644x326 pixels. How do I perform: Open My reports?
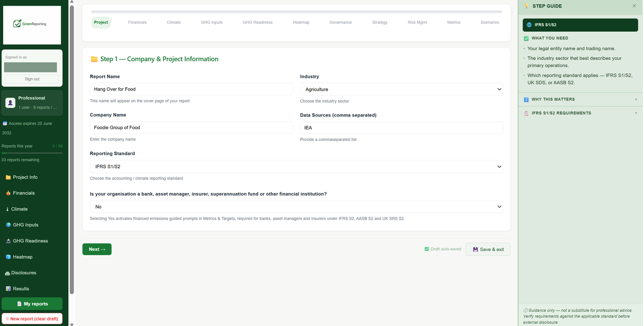click(32, 304)
